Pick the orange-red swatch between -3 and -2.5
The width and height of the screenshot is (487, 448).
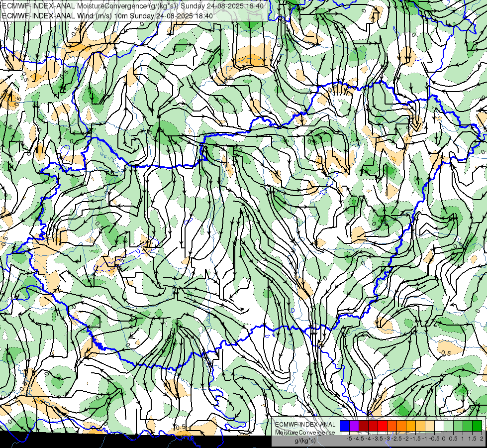point(392,426)
